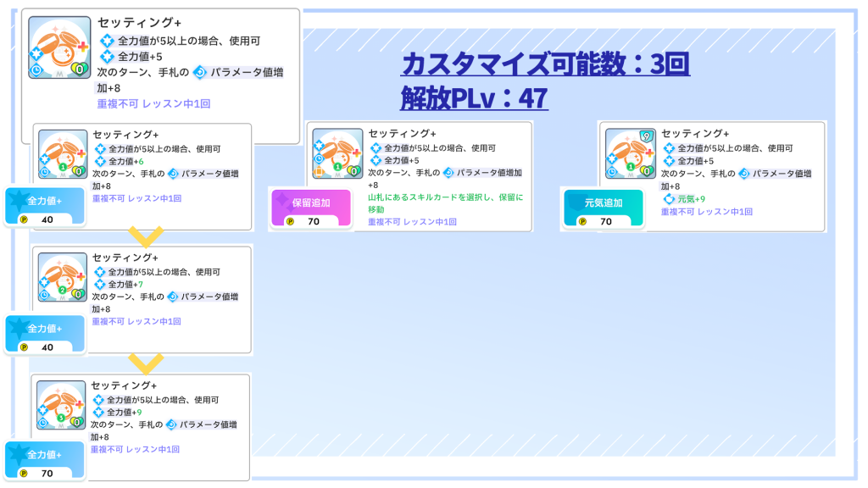
Task: Click the P coin icon on the 保留追加 button
Action: click(x=290, y=221)
